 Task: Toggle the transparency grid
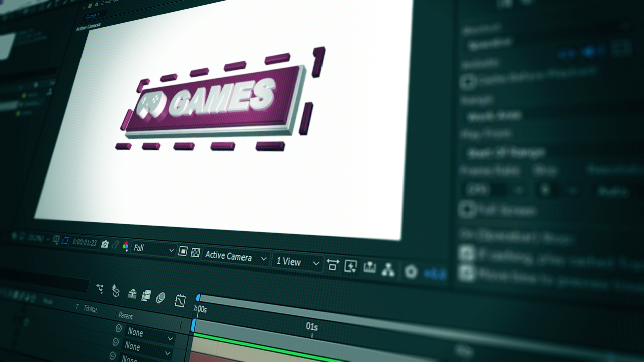tap(196, 252)
